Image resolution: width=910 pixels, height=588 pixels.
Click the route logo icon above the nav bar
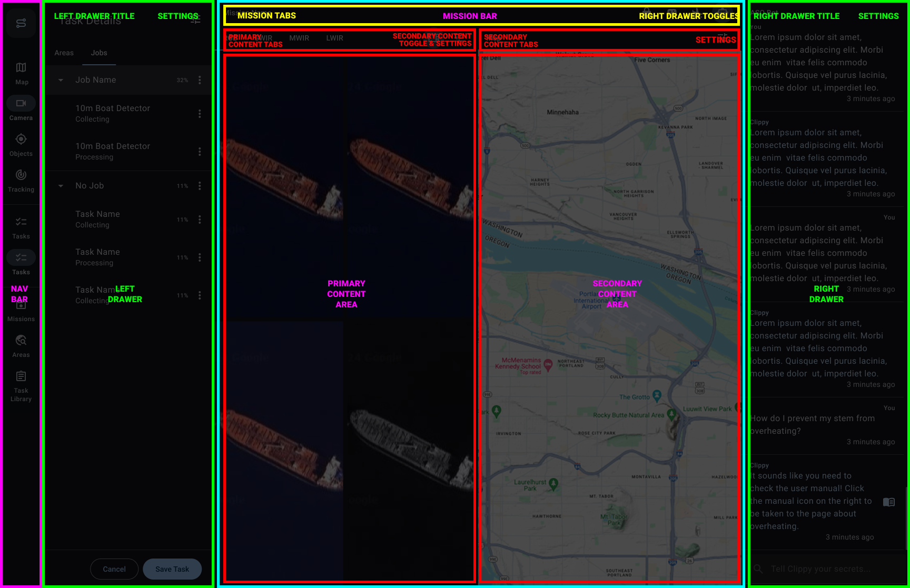coord(21,23)
